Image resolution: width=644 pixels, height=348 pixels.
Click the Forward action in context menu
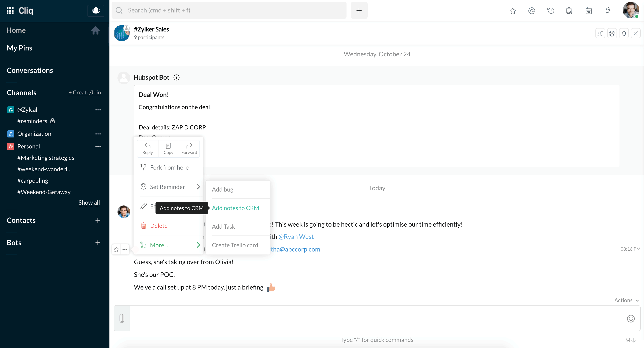click(189, 149)
